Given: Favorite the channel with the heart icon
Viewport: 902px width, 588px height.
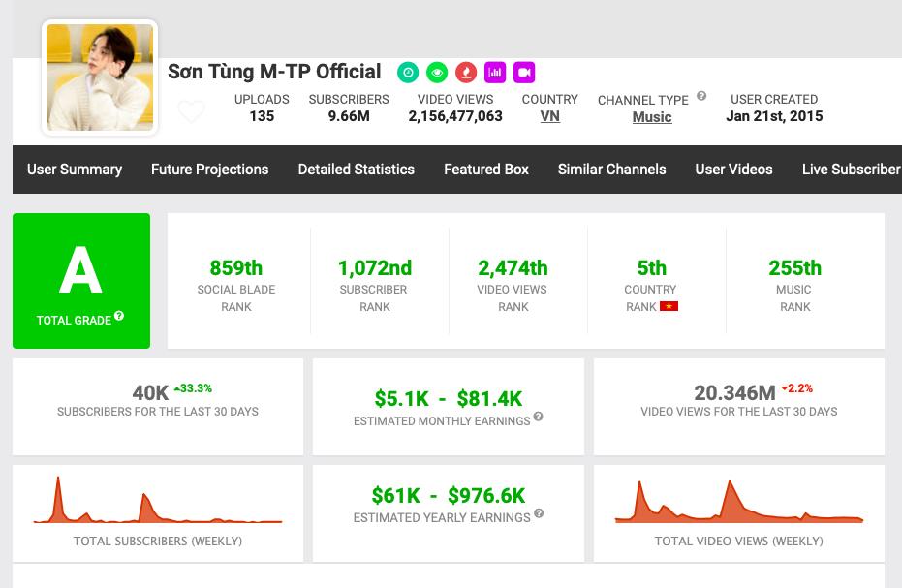Looking at the screenshot, I should click(x=191, y=112).
